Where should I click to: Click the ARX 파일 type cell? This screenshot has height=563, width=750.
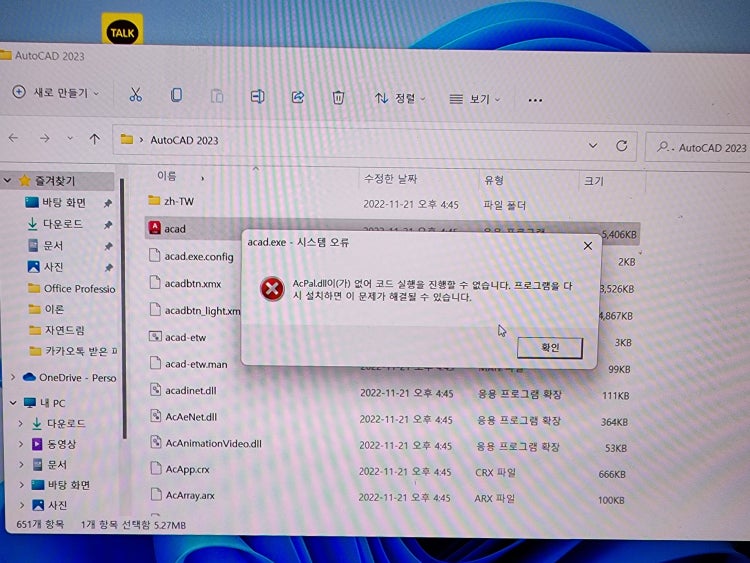(x=495, y=498)
